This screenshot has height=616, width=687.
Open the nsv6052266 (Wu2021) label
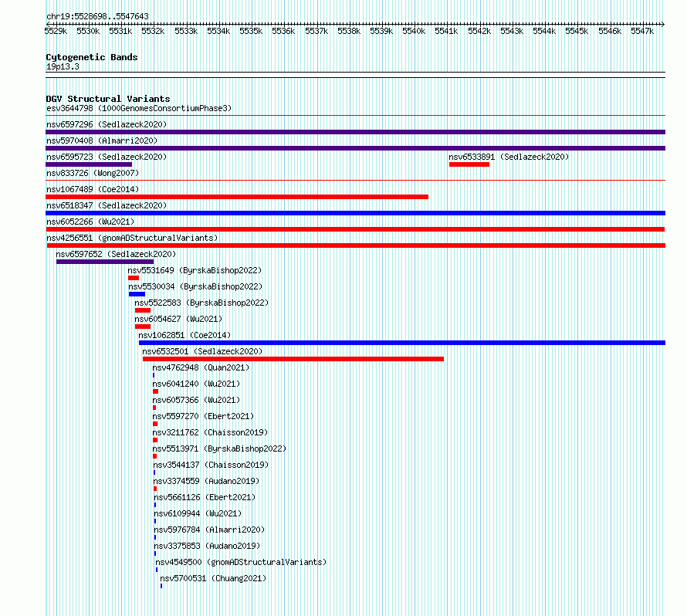pyautogui.click(x=90, y=222)
